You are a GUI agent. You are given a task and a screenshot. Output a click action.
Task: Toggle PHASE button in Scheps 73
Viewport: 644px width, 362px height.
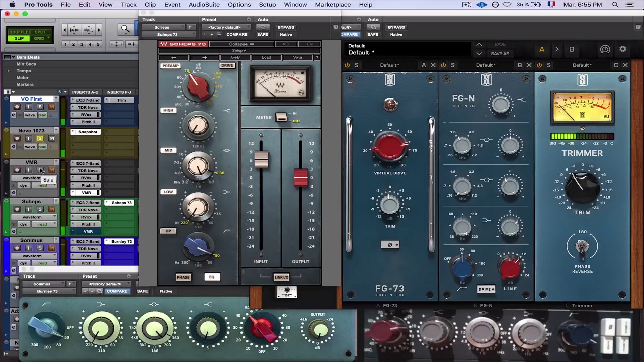(x=183, y=277)
